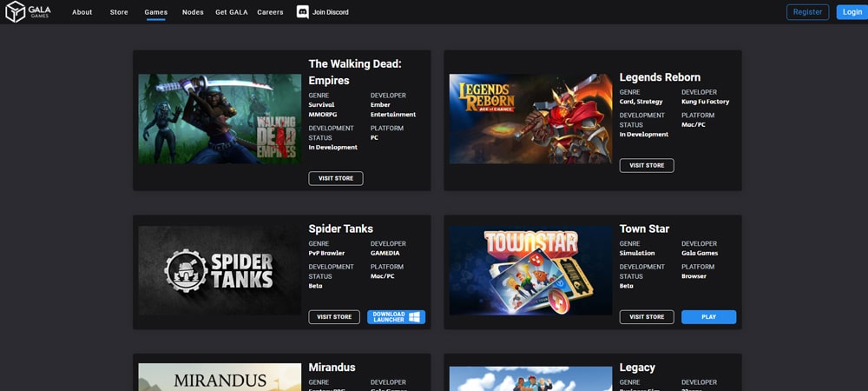Open The Walking Dead: Empires thumbnail

pos(220,119)
